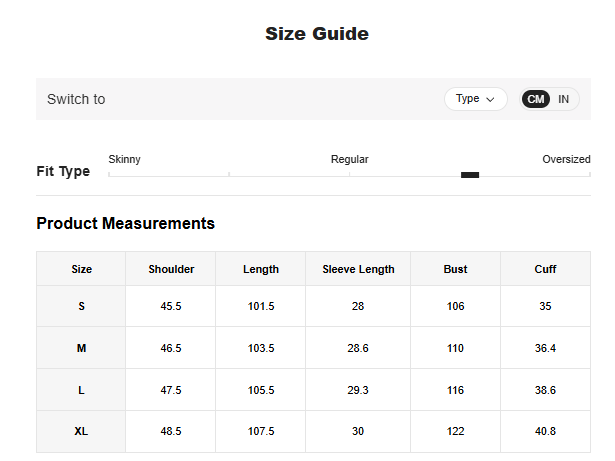Viewport: 615px width, 461px height.
Task: Select the size XL row label
Action: pyautogui.click(x=81, y=431)
